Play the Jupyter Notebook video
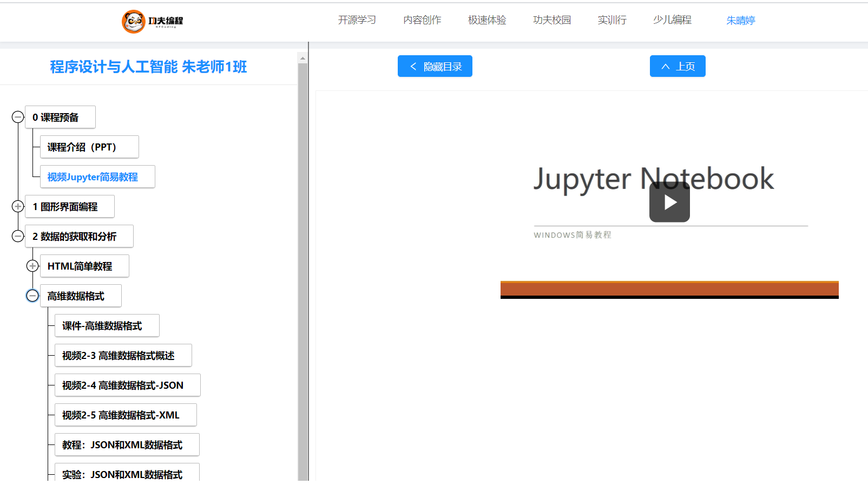Screen dimensions: 868x484 click(669, 202)
